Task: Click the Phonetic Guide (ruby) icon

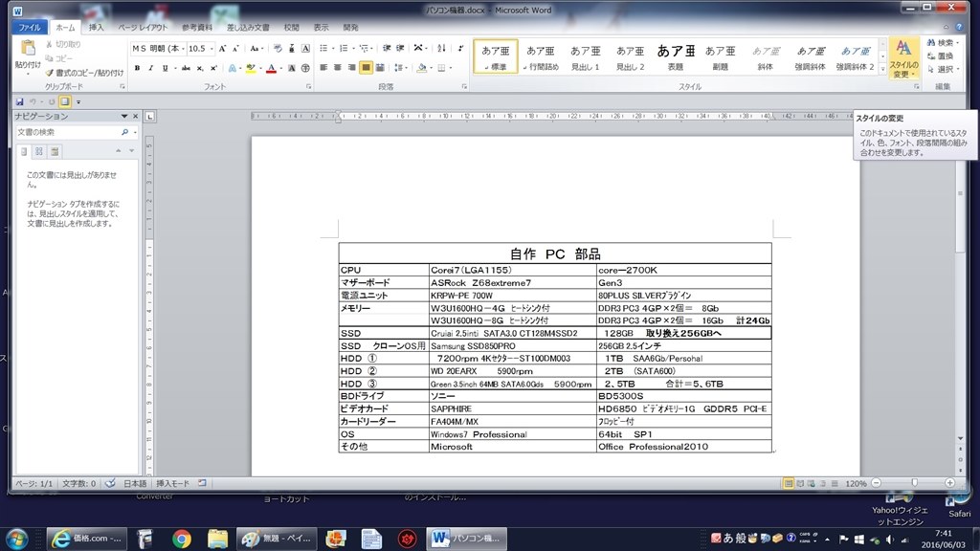Action: point(291,49)
